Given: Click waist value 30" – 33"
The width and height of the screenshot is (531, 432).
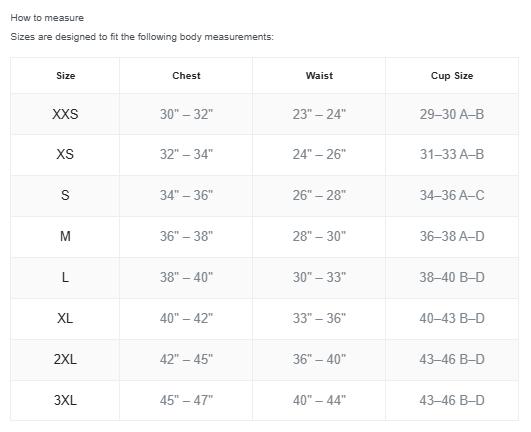Looking at the screenshot, I should coord(319,277).
